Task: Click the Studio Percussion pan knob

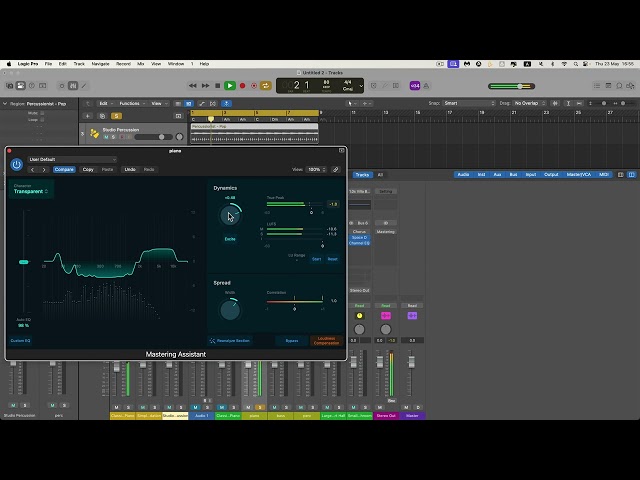Action: coord(179,137)
